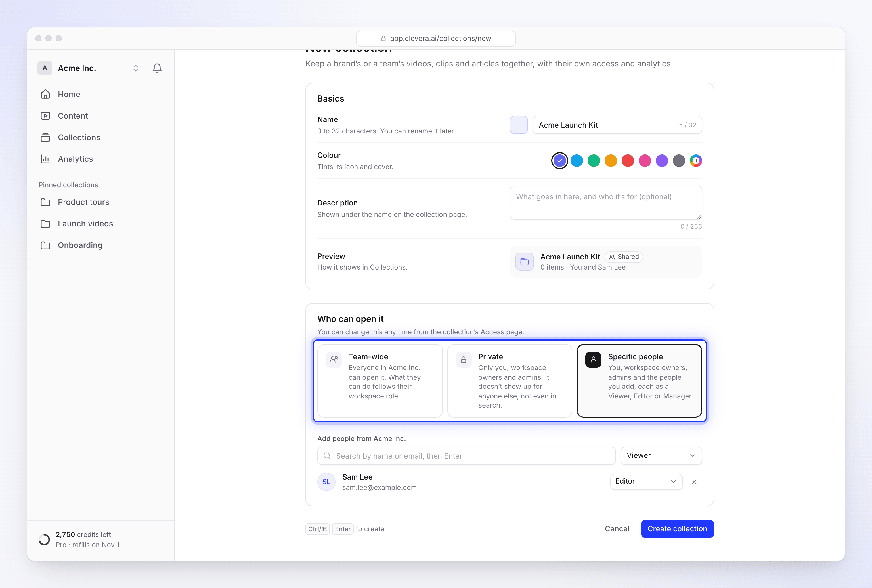Click into the Description text area
This screenshot has height=588, width=872.
click(x=606, y=203)
